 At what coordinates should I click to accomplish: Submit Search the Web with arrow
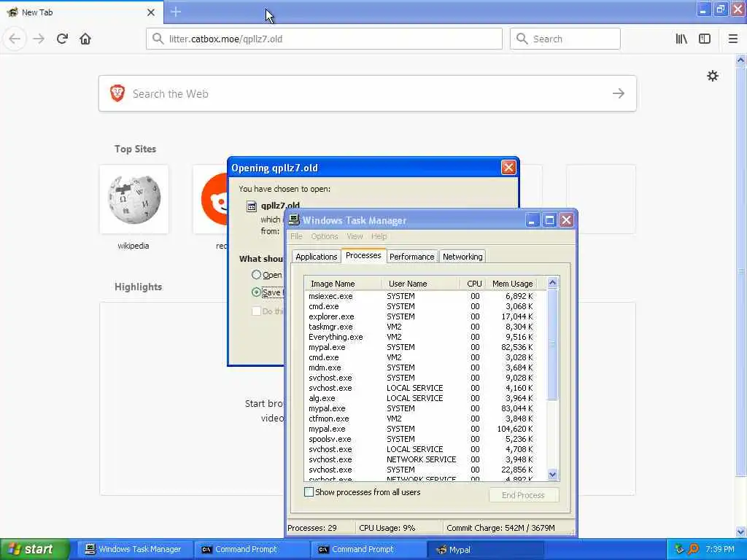click(619, 93)
